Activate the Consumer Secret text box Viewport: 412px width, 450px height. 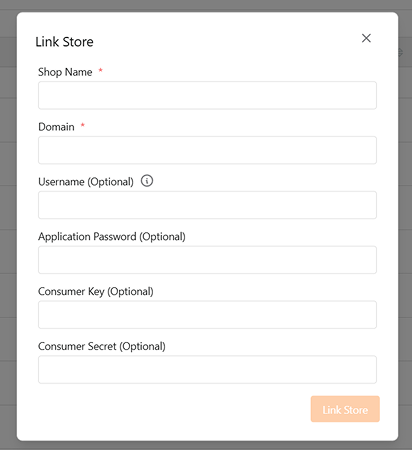coord(207,369)
